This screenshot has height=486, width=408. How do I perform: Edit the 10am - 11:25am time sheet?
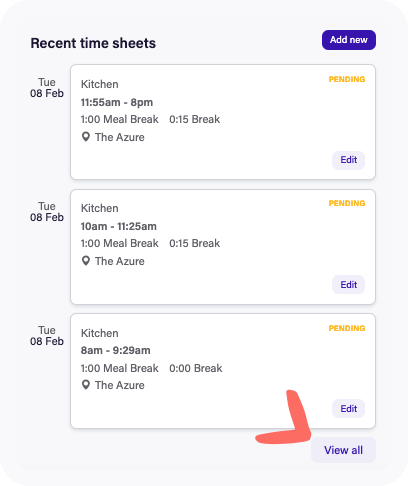pyautogui.click(x=348, y=285)
